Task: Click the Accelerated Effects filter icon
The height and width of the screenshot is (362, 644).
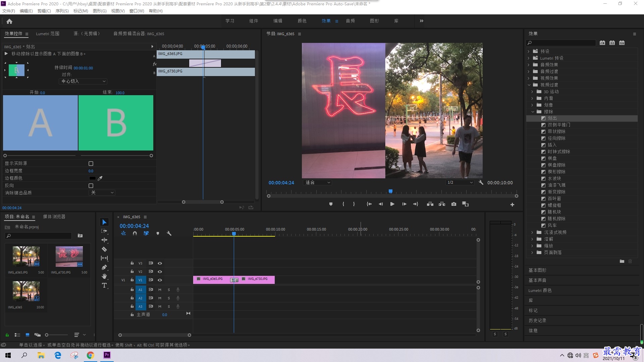Action: (602, 43)
